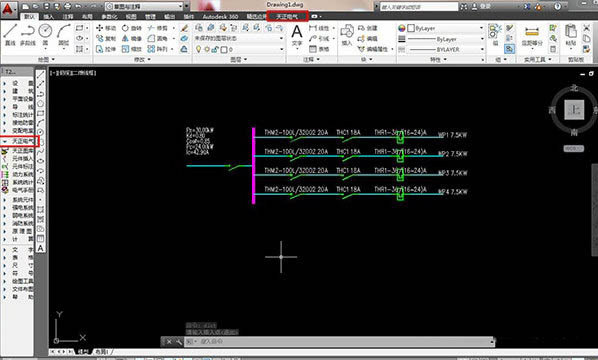Switch to the Autodesk 360 ribbon tab
This screenshot has height=360, width=598.
(x=220, y=17)
